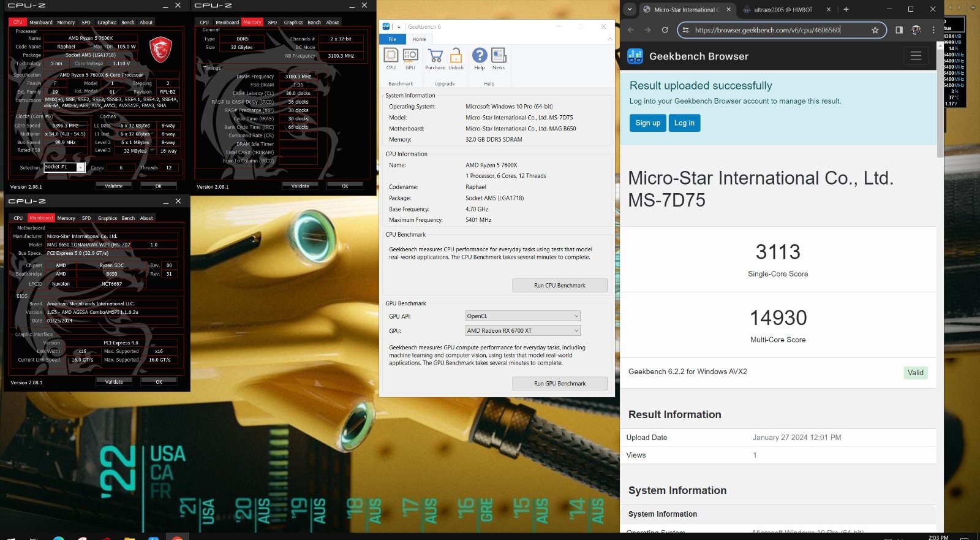Click the Sign up button on Geekbench Browser
The height and width of the screenshot is (540, 980).
647,123
